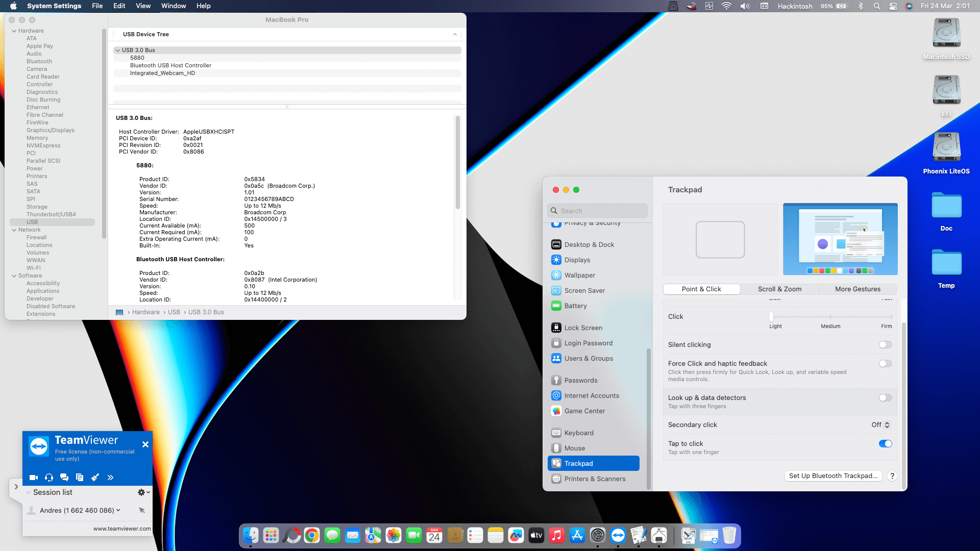Open Displays settings pane
This screenshot has width=980, height=551.
pos(594,260)
